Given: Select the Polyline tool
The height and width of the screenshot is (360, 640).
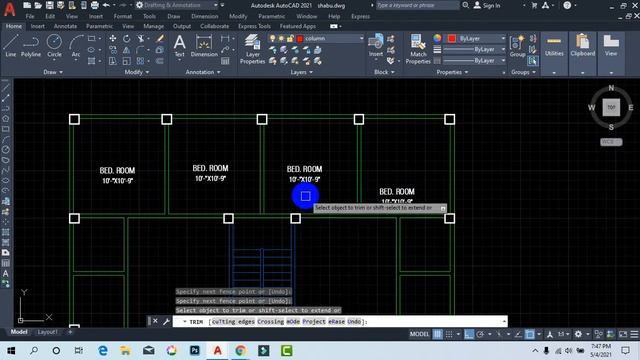Looking at the screenshot, I should (x=31, y=46).
